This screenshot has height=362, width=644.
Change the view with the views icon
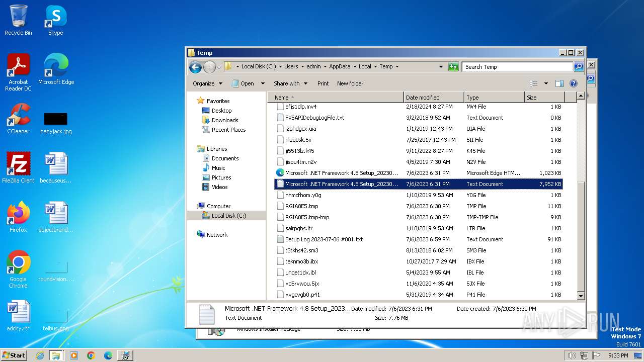coord(534,83)
